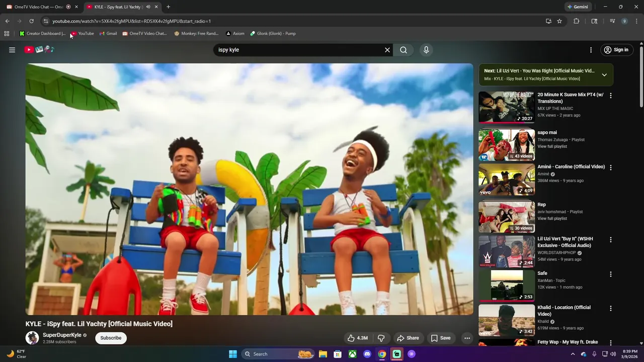Open the OmeTV Video Chat bookmark
The width and height of the screenshot is (644, 362).
tap(144, 34)
